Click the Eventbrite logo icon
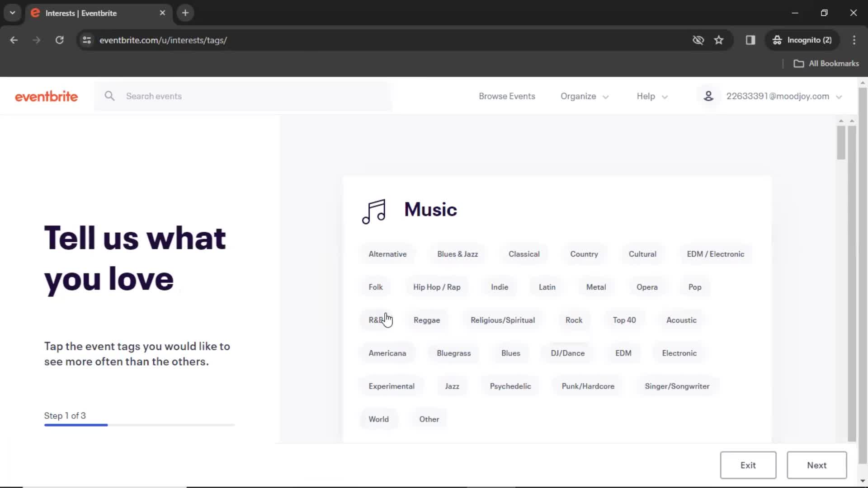Image resolution: width=868 pixels, height=488 pixels. (x=47, y=96)
